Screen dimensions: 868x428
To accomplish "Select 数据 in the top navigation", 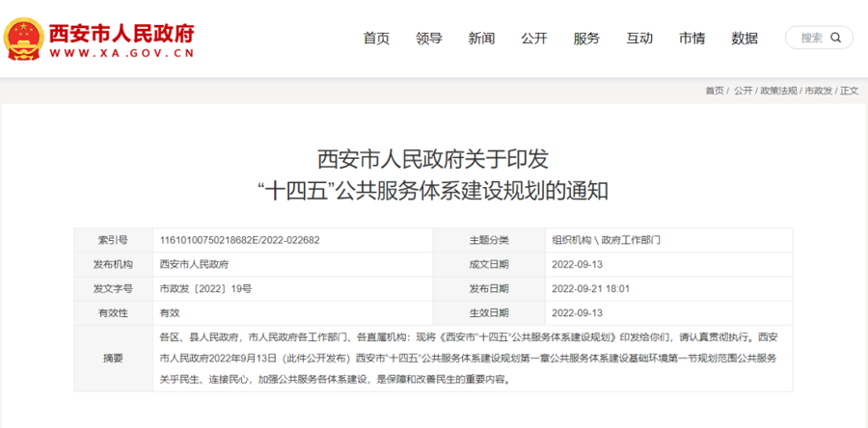I will click(x=744, y=39).
